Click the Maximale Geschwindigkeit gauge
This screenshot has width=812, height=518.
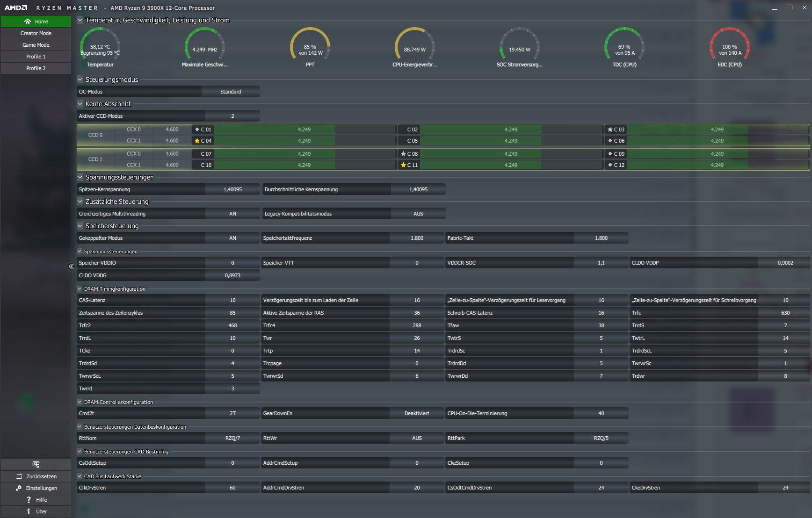pos(205,47)
